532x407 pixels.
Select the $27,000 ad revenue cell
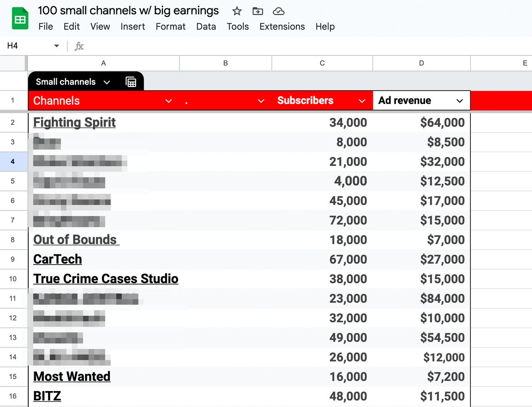click(422, 259)
